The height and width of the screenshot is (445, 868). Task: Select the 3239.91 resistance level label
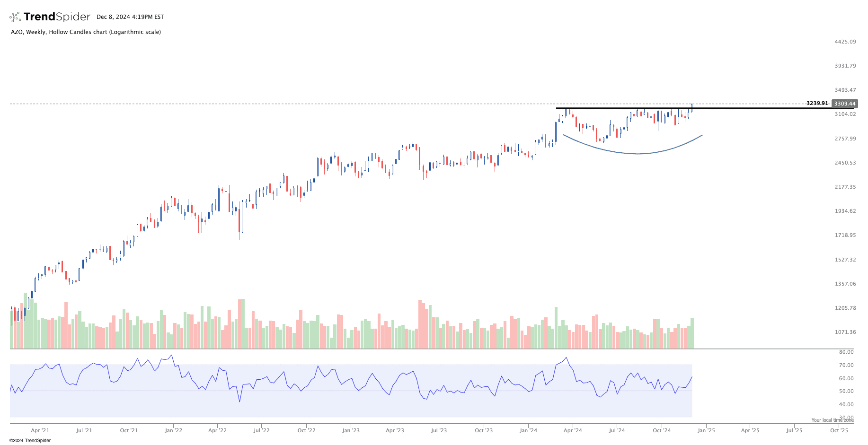817,103
